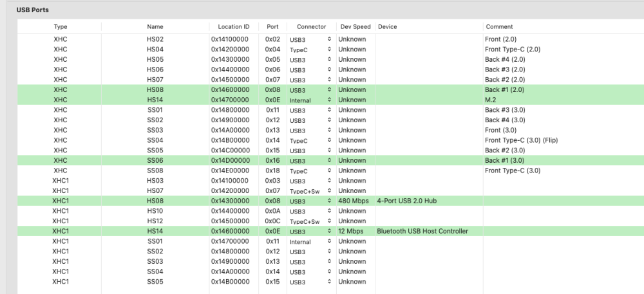Sort by Type column header
Screen dimensions: 644x294
pos(61,26)
